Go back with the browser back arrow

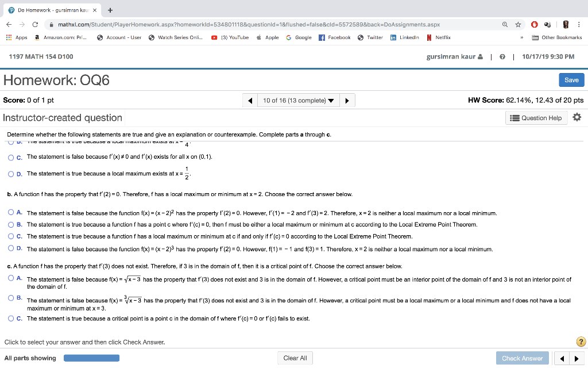click(x=9, y=24)
